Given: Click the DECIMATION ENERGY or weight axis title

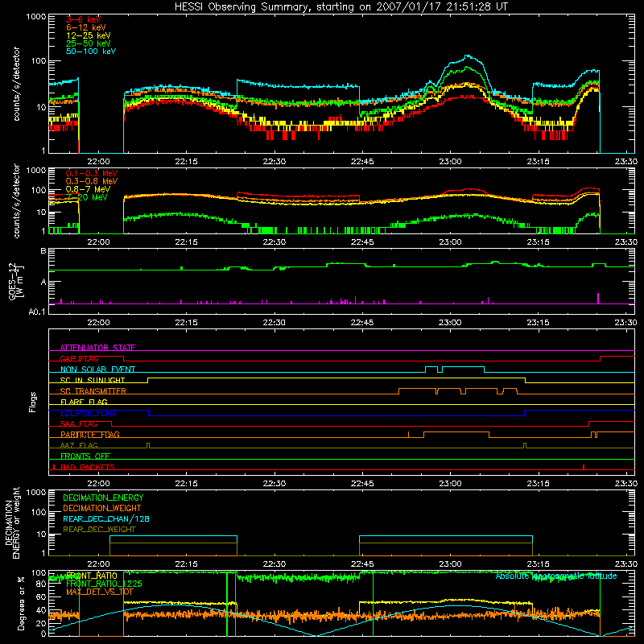Looking at the screenshot, I should (12, 522).
